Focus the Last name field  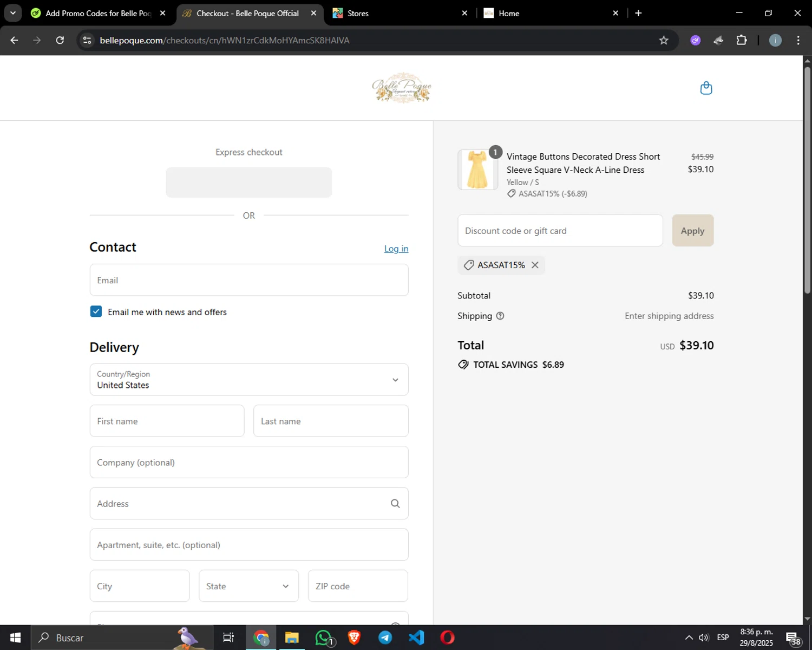coord(331,421)
